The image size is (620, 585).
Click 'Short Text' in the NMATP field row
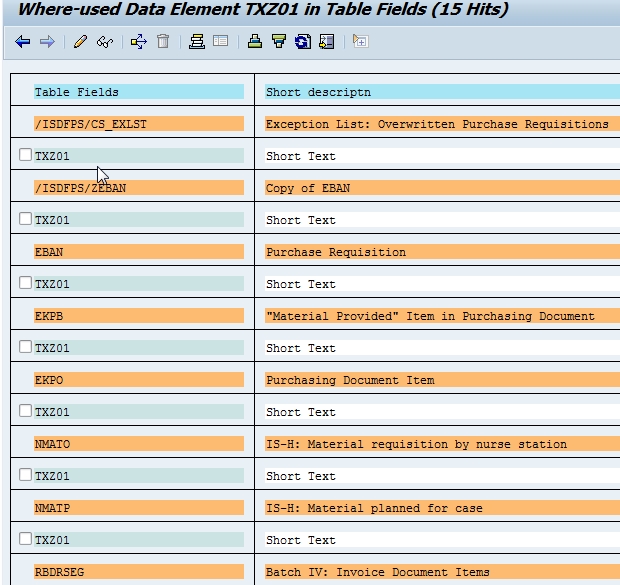301,540
